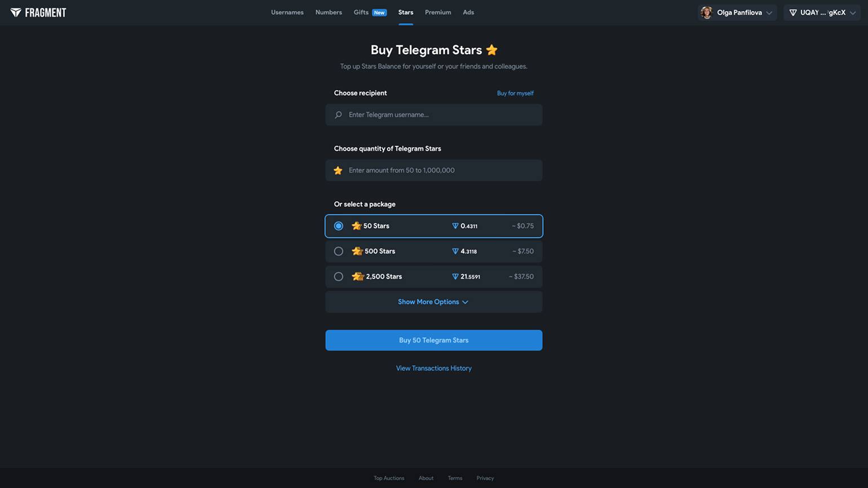Screen dimensions: 868x488
Task: Open the Premium tab
Action: pos(437,12)
